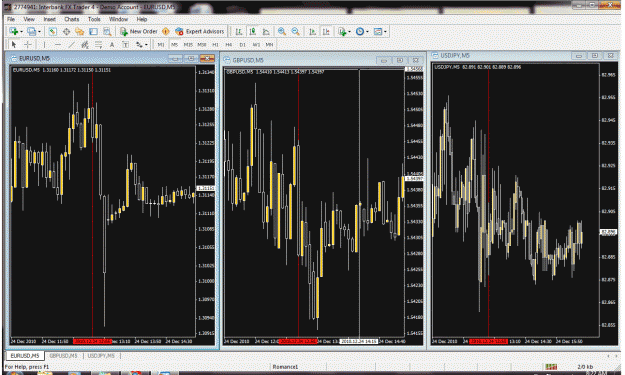Screen dimensions: 625x375
Task: Select the Text tool A
Action: pyautogui.click(x=112, y=45)
